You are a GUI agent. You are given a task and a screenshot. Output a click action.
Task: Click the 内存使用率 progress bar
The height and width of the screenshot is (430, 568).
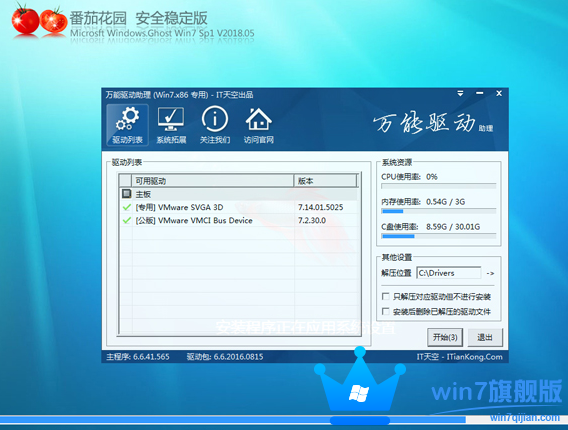tap(439, 211)
